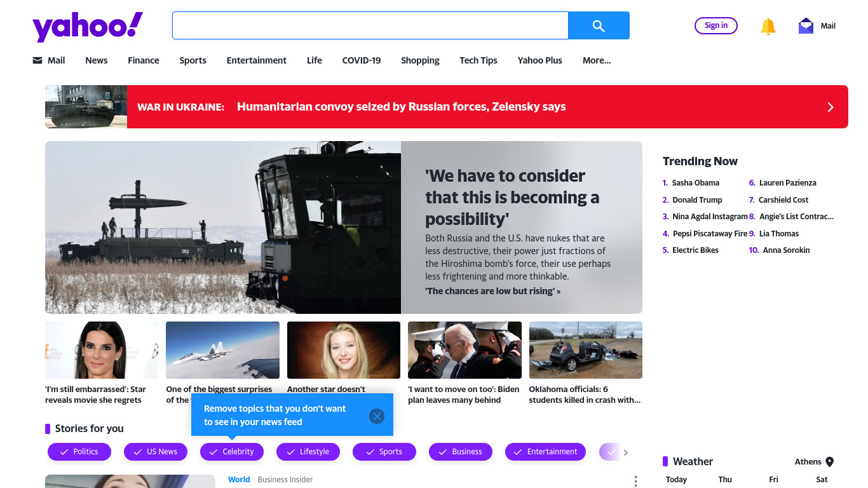Open the COVID-19 navigation item

point(362,60)
